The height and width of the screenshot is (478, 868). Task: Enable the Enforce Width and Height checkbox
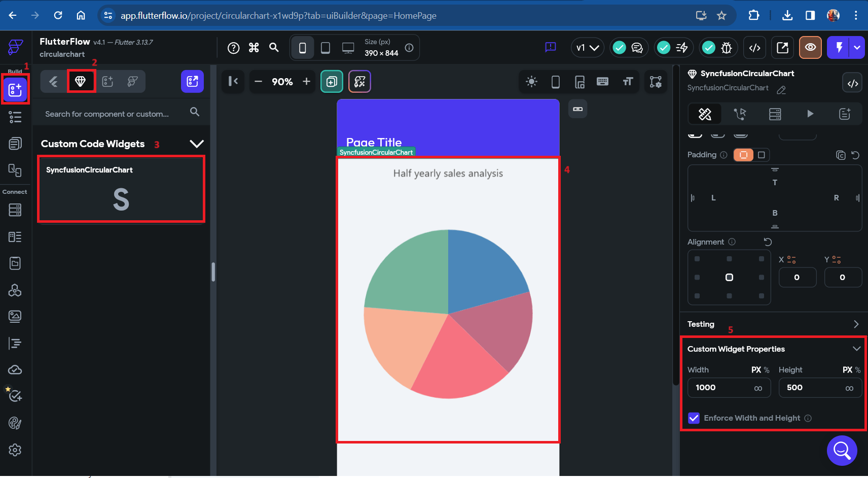[x=694, y=418]
